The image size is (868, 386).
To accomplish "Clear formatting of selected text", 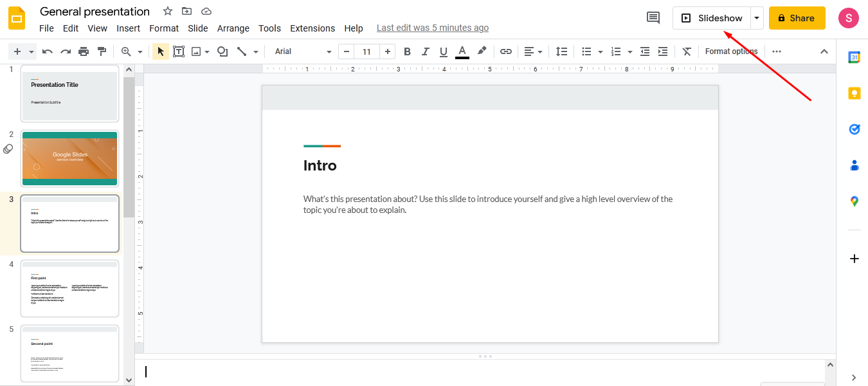I will click(686, 51).
